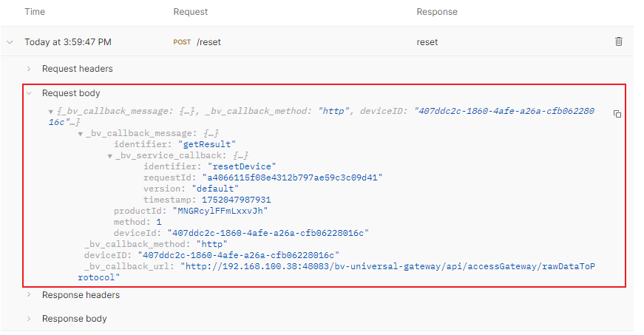Select the Request column header
This screenshot has height=335, width=644.
click(x=191, y=12)
